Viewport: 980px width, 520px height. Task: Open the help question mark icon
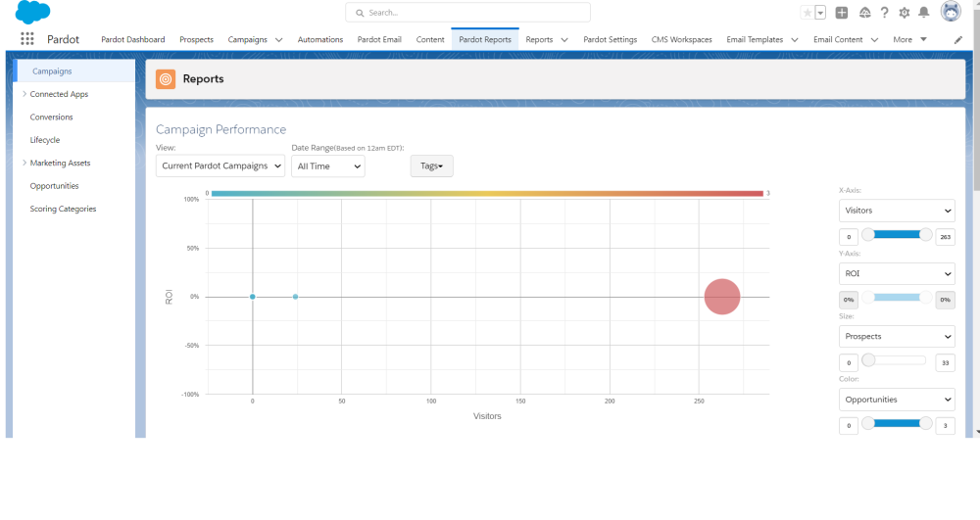884,13
